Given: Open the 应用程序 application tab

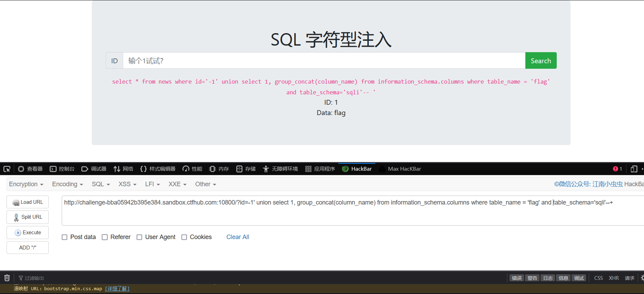Looking at the screenshot, I should pos(320,169).
